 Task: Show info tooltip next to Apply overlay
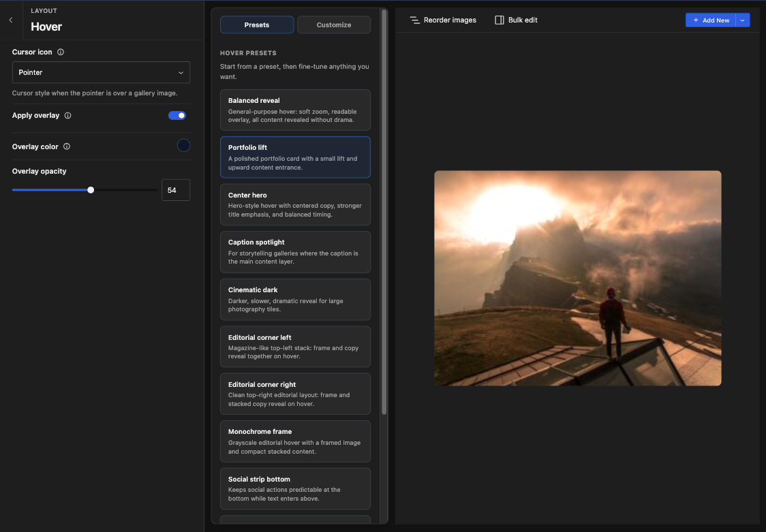point(68,116)
